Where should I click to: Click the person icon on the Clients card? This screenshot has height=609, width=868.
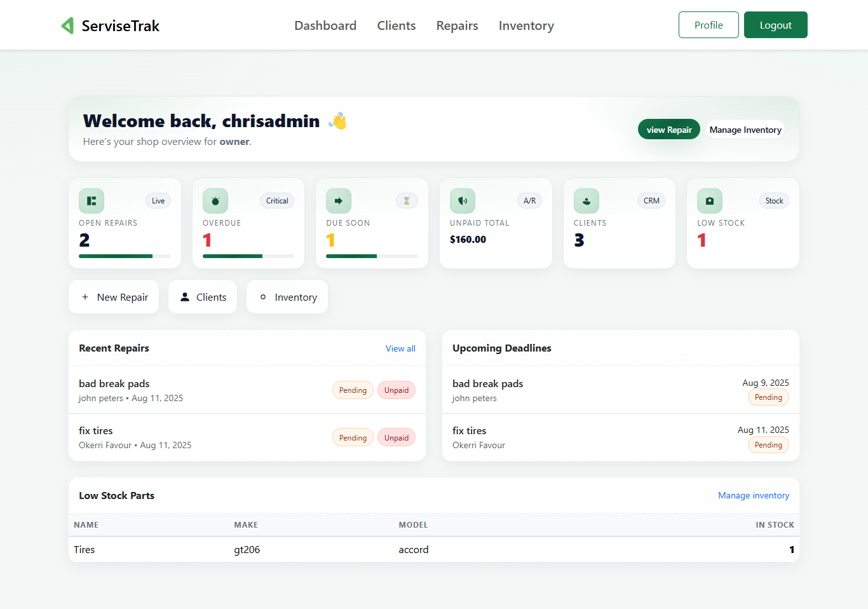[x=586, y=200]
